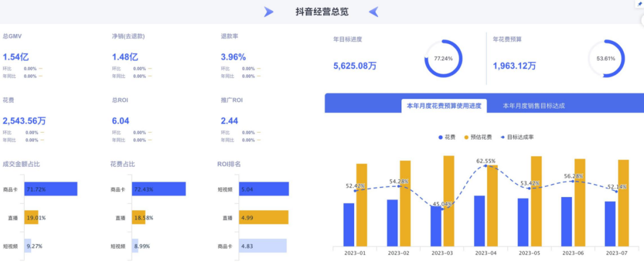Select the 本年月度花费预算使用进度 tab

[444, 106]
